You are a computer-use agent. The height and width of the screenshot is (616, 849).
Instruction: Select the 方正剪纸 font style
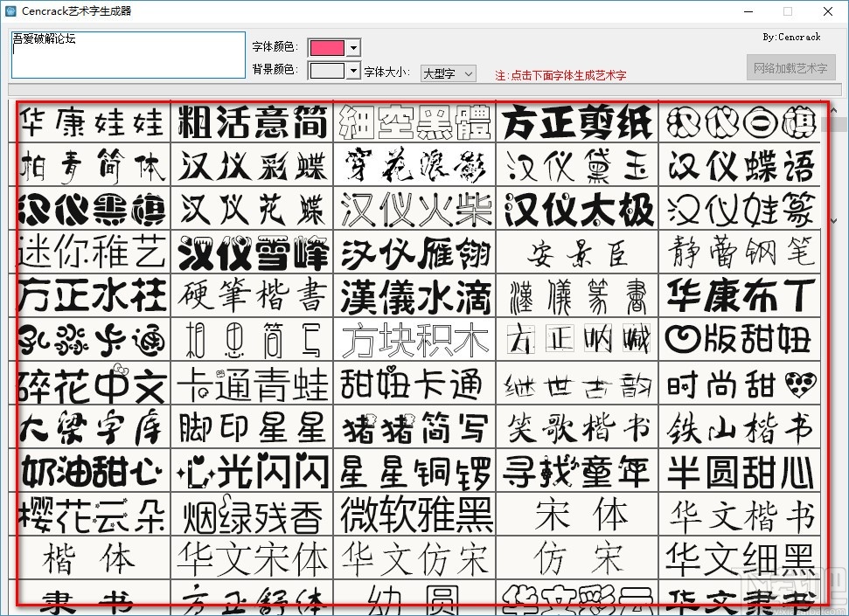(576, 123)
